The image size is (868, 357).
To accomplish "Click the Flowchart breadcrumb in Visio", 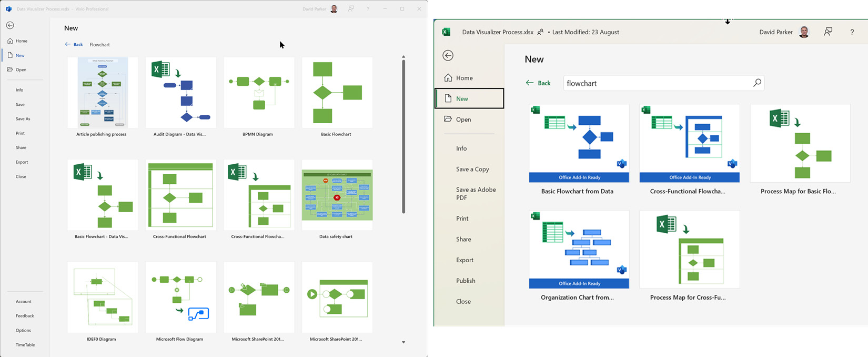I will coord(100,45).
